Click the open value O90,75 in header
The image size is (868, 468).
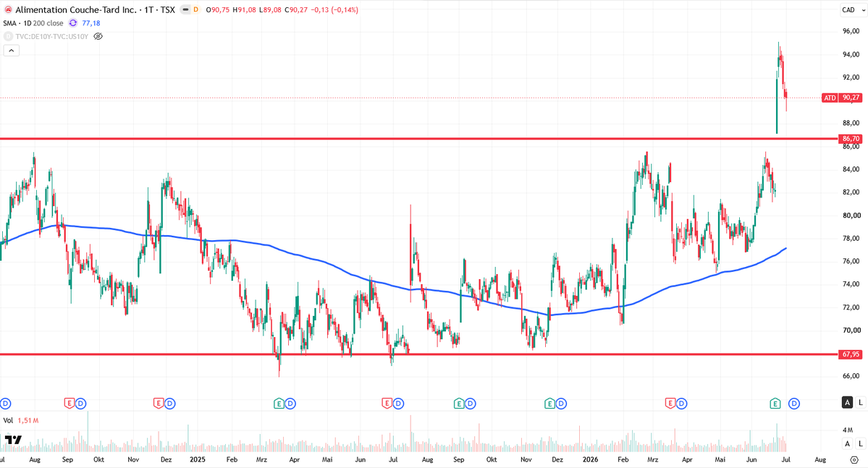click(x=218, y=10)
